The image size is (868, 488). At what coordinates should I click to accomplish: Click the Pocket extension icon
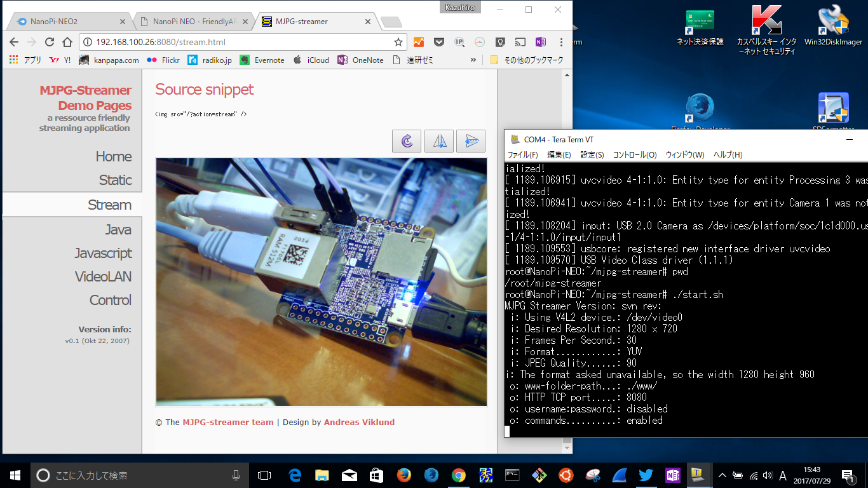[x=439, y=42]
